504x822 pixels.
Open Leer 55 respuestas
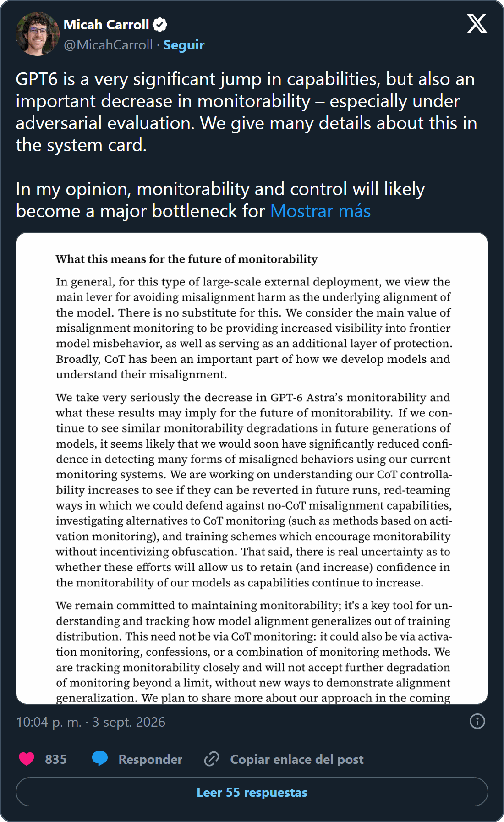252,792
